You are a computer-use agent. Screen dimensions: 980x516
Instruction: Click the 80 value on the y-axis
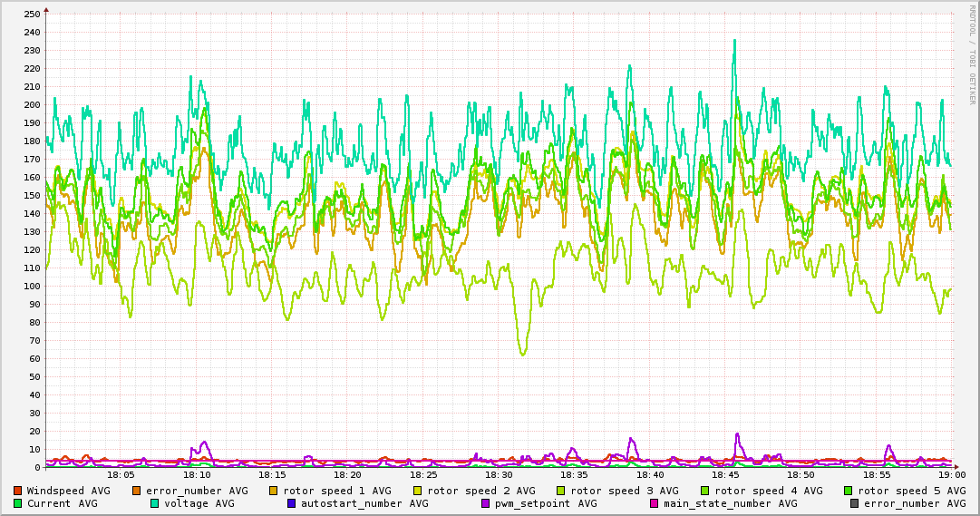[34, 322]
